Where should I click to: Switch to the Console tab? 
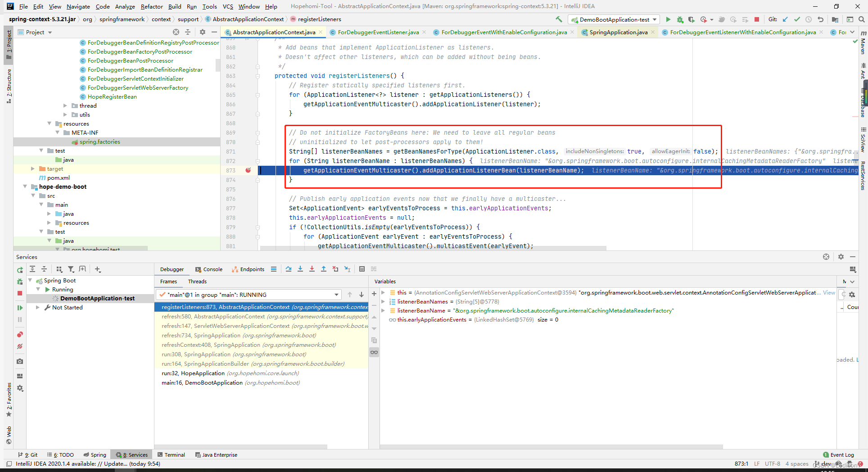pyautogui.click(x=209, y=269)
